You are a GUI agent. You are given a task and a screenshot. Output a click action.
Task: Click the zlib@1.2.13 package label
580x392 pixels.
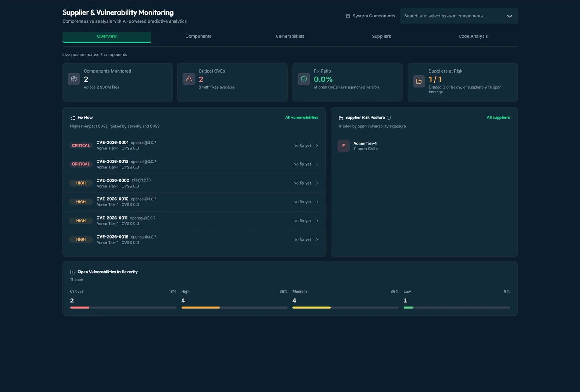[x=141, y=180]
